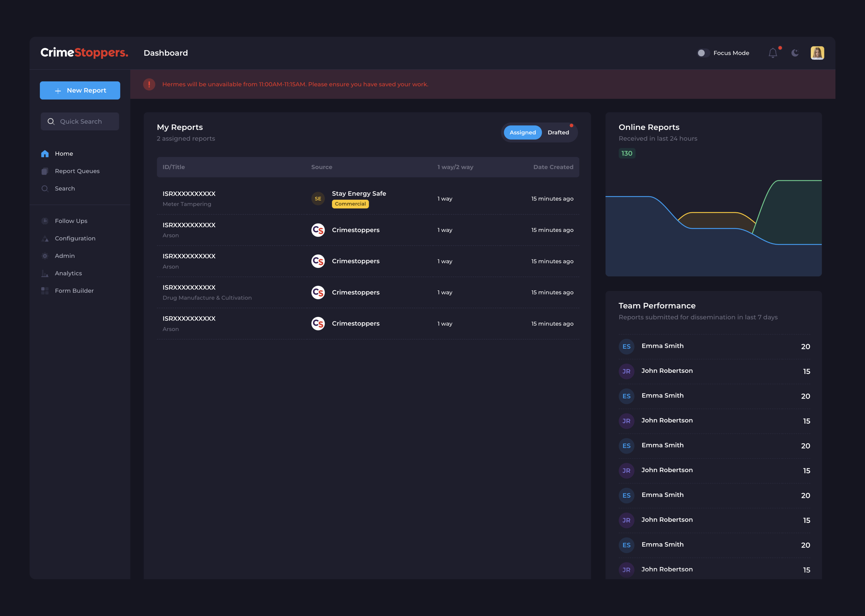Click the Crimestoppers source icon on the Arson report

coord(318,230)
